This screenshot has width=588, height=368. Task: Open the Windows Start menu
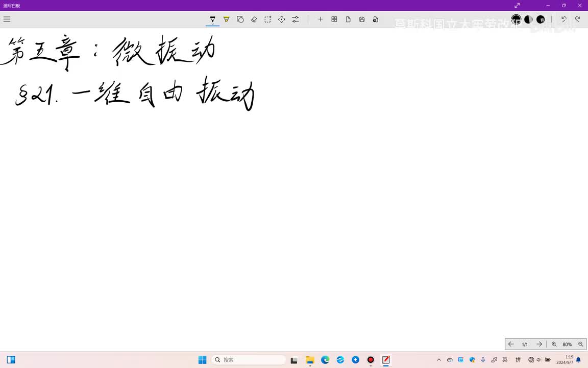click(202, 360)
